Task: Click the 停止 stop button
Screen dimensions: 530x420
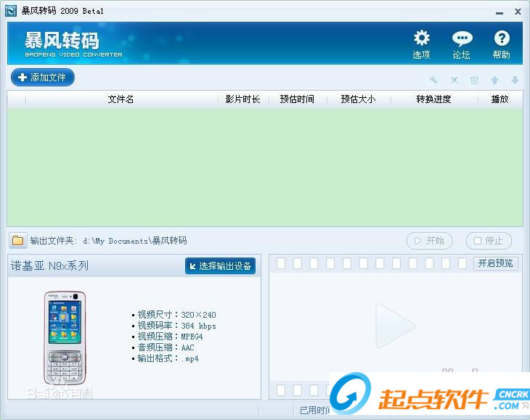Action: (489, 241)
